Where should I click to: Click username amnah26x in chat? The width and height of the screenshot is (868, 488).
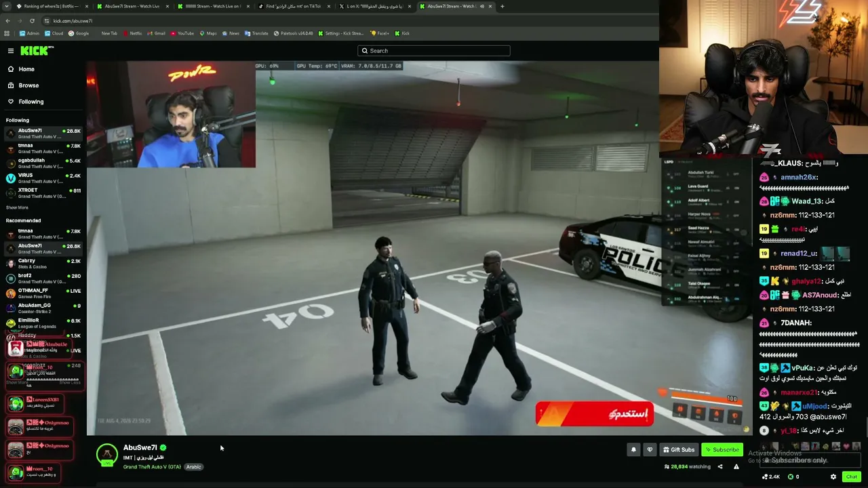pyautogui.click(x=800, y=178)
